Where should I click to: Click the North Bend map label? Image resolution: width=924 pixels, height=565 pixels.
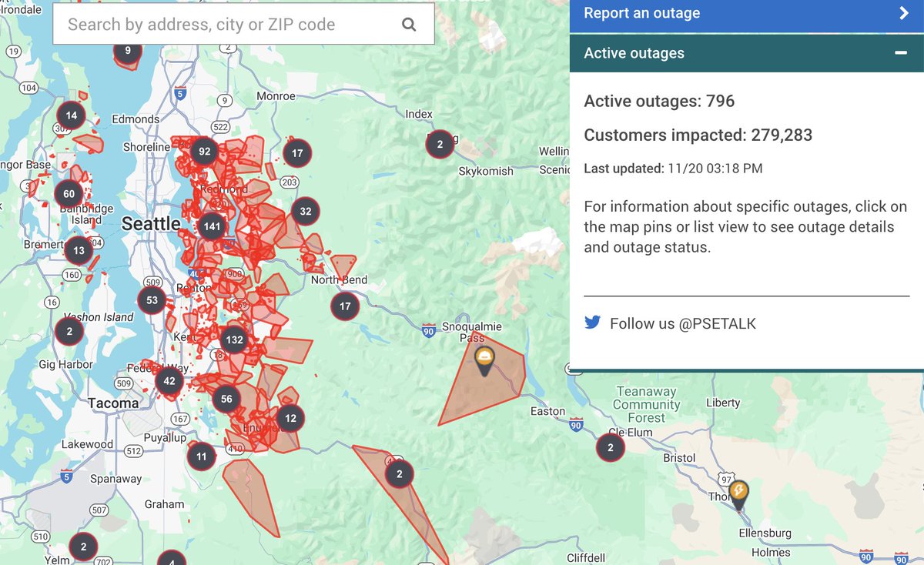(x=339, y=280)
